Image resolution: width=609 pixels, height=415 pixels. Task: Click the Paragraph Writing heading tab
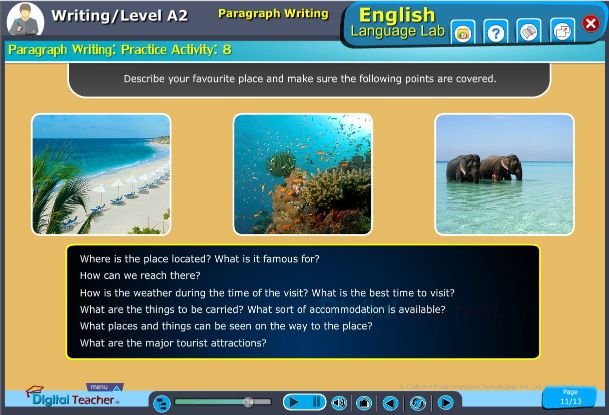(273, 14)
